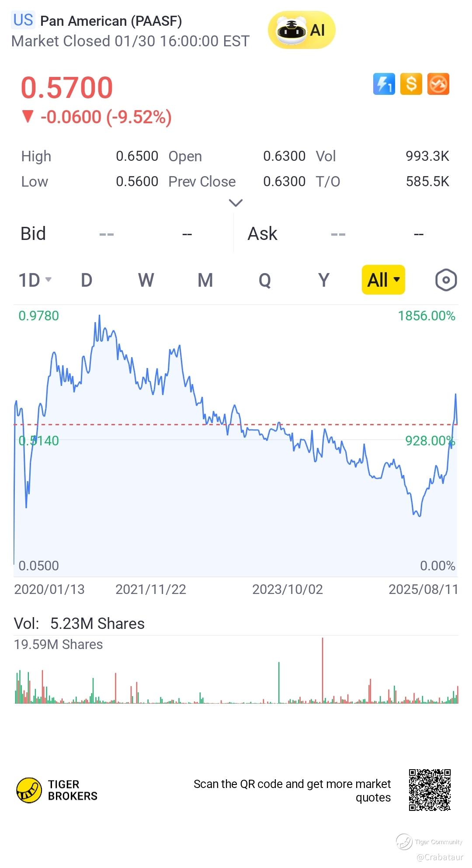Open the 1D interval dropdown
The height and width of the screenshot is (868, 472).
pyautogui.click(x=35, y=280)
